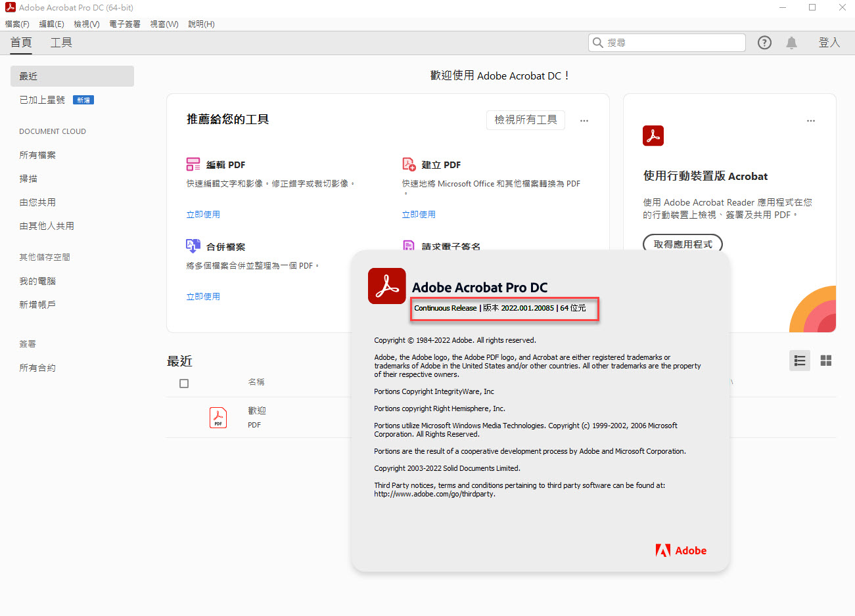Switch to grid thumbnail view in Recent section
Image resolution: width=855 pixels, height=616 pixels.
pos(826,361)
